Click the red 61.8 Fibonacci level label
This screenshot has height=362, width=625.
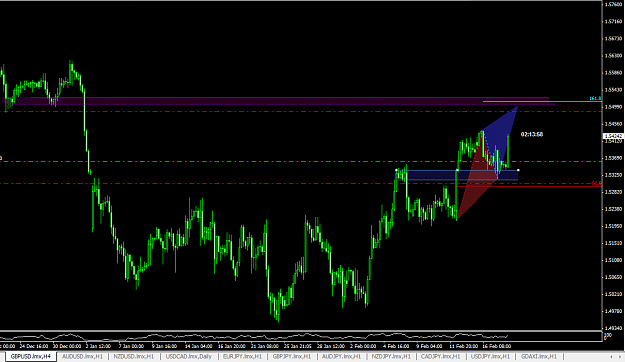(596, 183)
